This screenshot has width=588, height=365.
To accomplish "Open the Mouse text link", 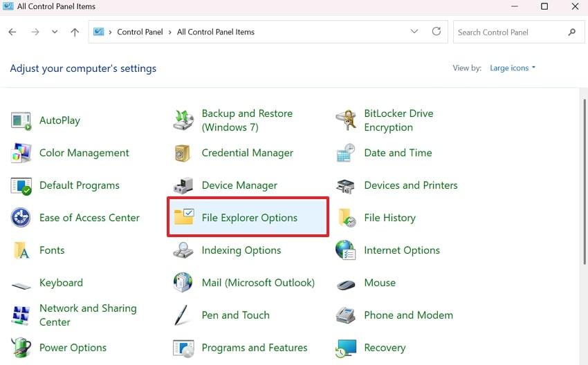I will click(x=380, y=283).
